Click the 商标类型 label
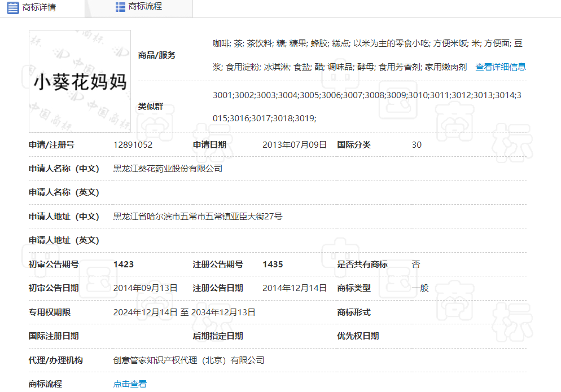This screenshot has height=392, width=561. pos(354,288)
